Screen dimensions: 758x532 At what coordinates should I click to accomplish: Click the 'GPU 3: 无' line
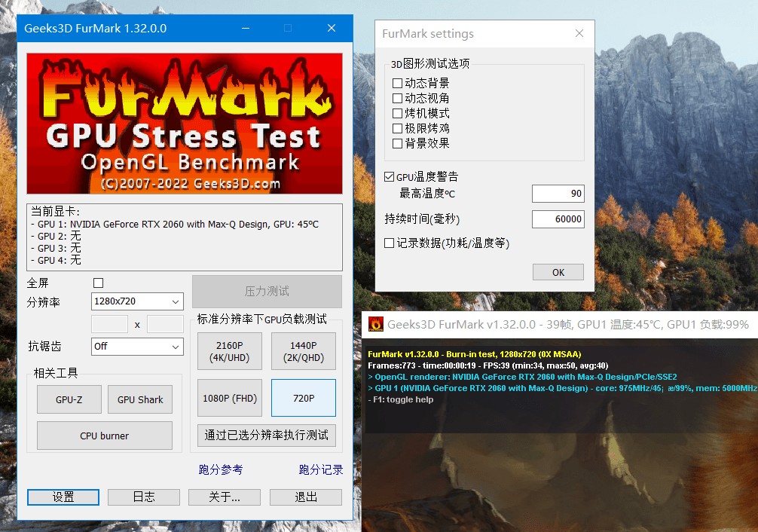(56, 248)
